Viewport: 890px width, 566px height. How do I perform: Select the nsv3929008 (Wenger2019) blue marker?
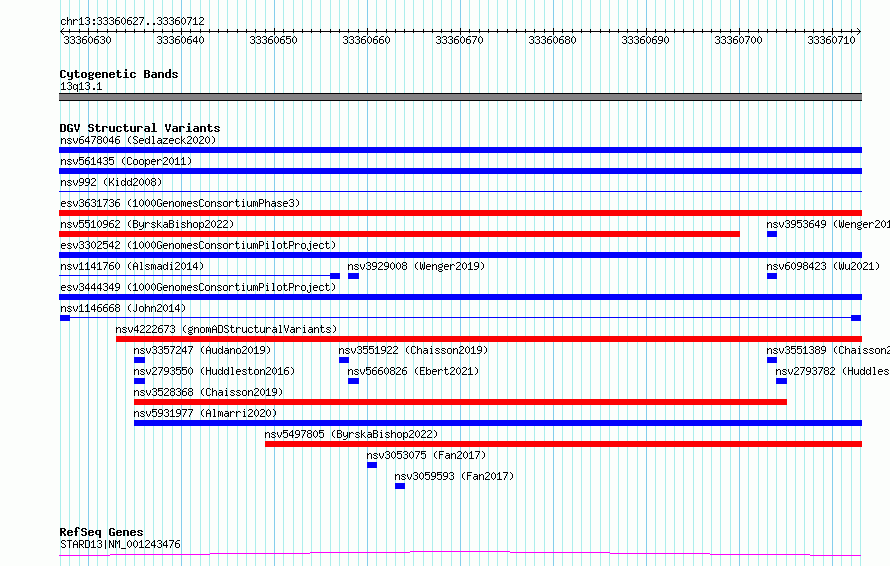[353, 276]
